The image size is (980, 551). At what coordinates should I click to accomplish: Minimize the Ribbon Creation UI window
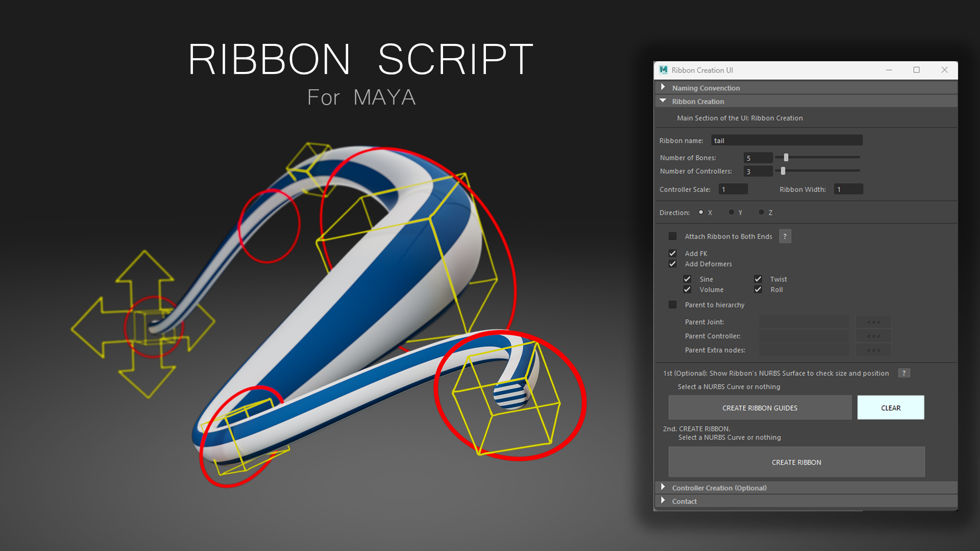point(889,70)
